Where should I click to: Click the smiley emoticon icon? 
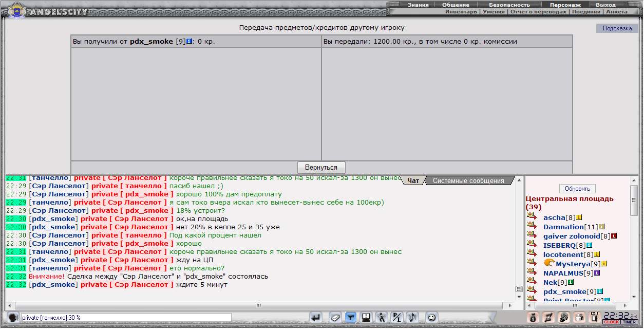(432, 318)
